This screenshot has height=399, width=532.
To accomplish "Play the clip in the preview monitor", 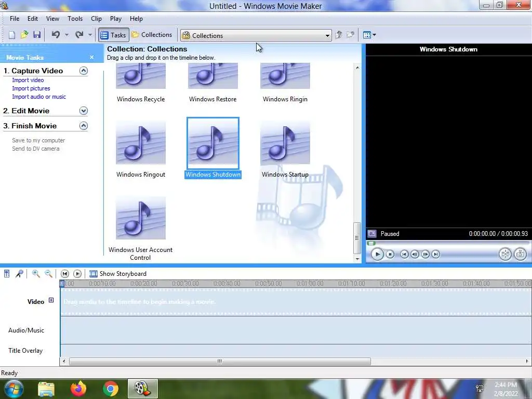I will point(377,254).
